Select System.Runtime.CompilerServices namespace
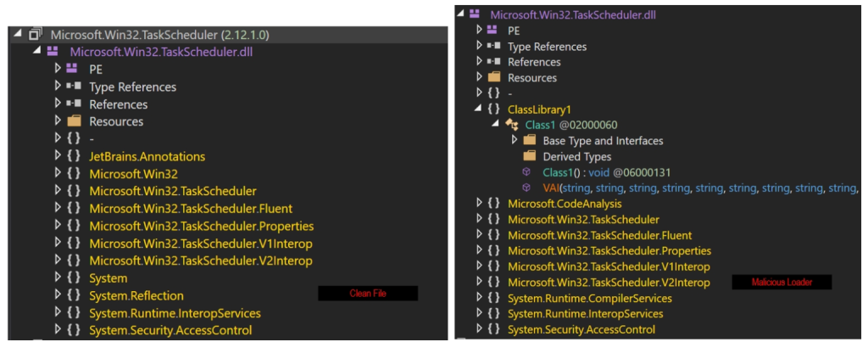 [590, 298]
